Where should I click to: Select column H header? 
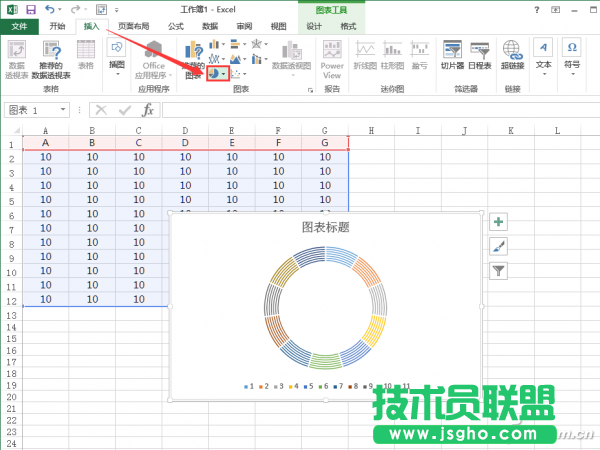(370, 131)
